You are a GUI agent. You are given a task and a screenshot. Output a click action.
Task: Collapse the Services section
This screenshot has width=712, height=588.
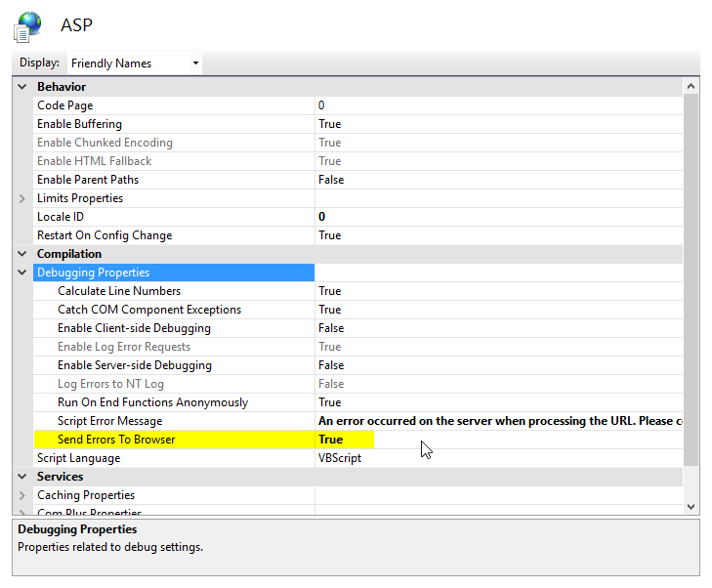22,477
